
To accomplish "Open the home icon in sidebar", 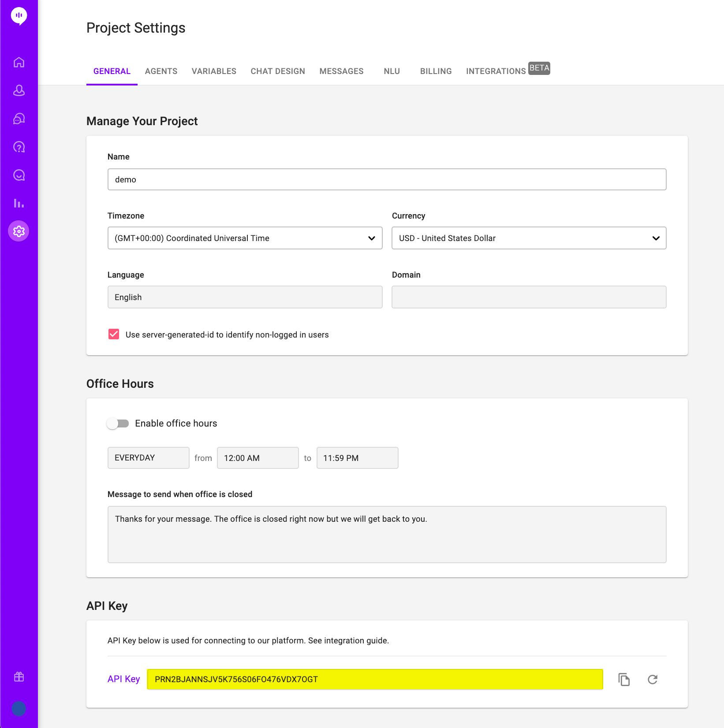I will click(19, 62).
